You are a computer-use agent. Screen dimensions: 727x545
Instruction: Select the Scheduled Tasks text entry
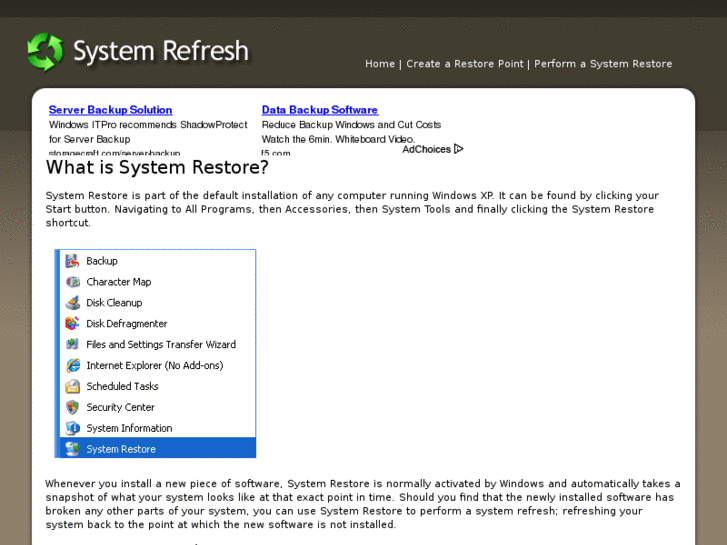pyautogui.click(x=122, y=386)
